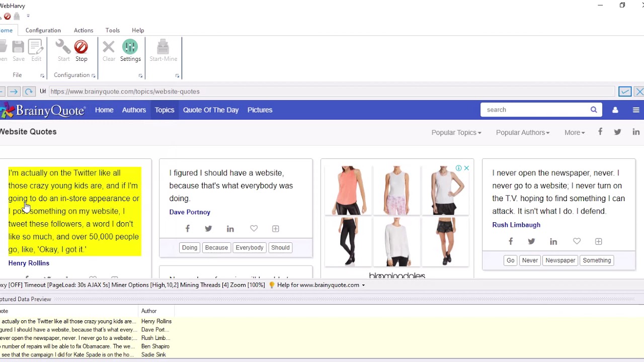Screen dimensions: 644x362
Task: Click the Everybody tag
Action: (x=250, y=248)
